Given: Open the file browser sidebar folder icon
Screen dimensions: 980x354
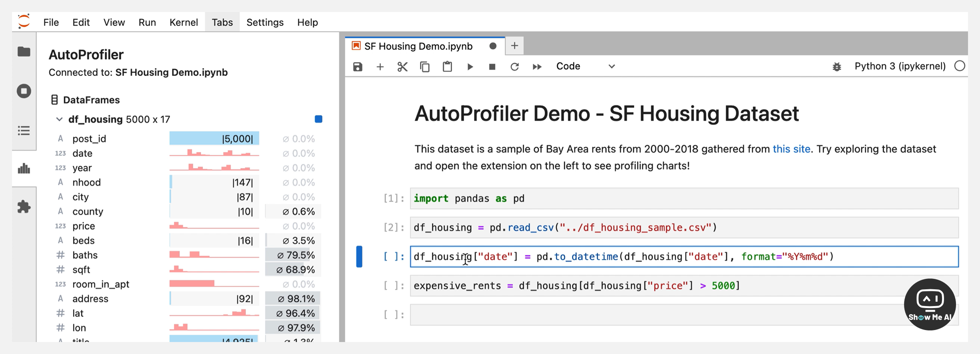Looking at the screenshot, I should coord(24,52).
